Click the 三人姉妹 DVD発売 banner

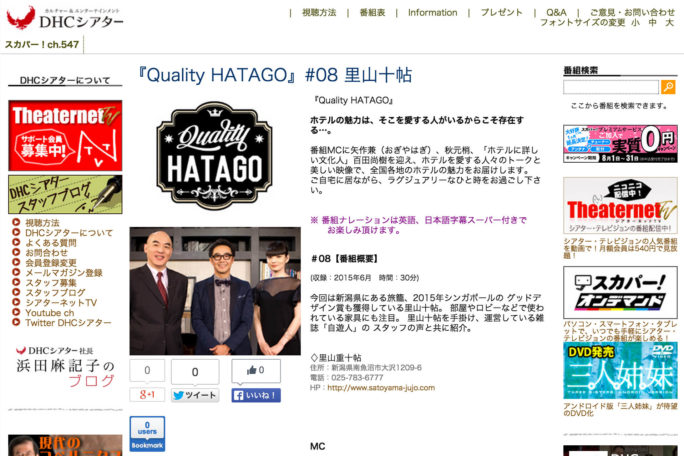click(x=620, y=370)
